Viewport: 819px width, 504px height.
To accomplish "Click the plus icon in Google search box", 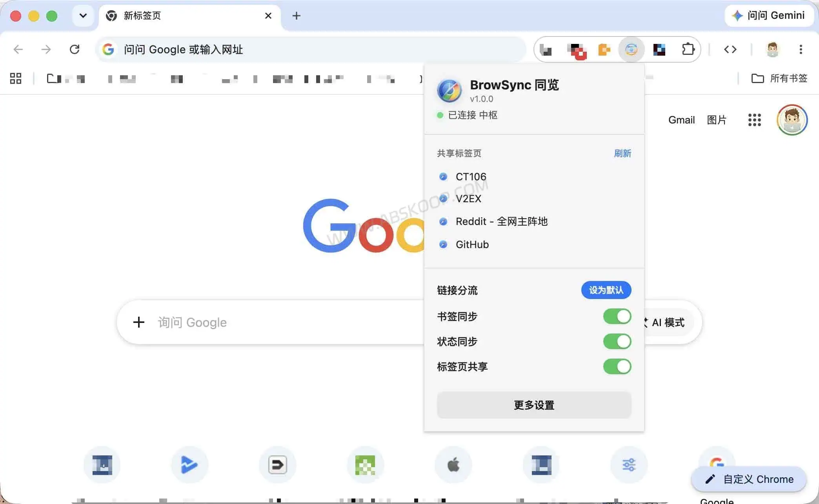I will 139,322.
